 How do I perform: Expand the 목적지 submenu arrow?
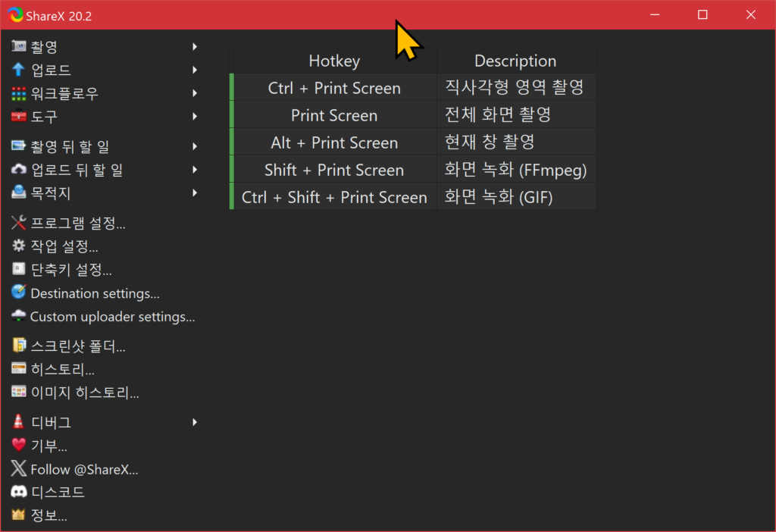pos(195,192)
